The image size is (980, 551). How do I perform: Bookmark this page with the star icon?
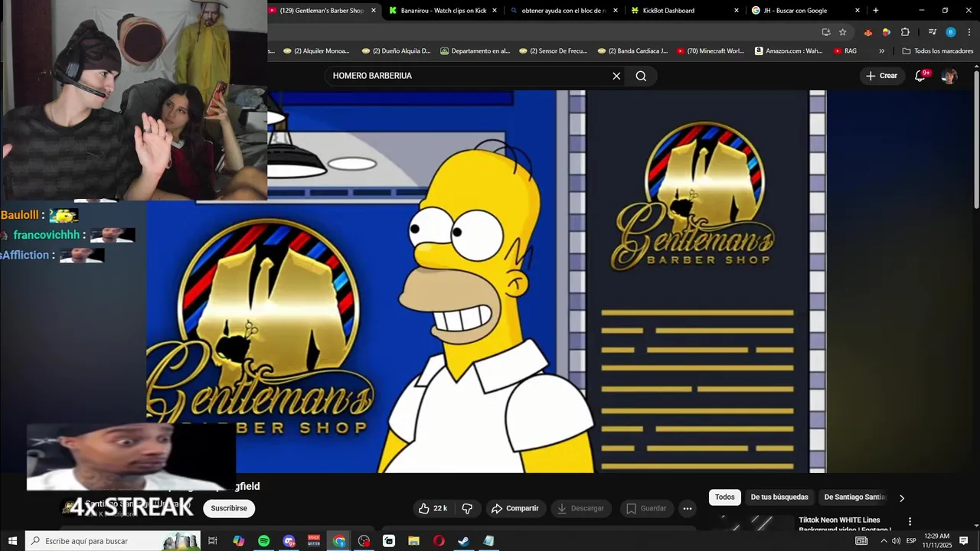click(x=843, y=32)
